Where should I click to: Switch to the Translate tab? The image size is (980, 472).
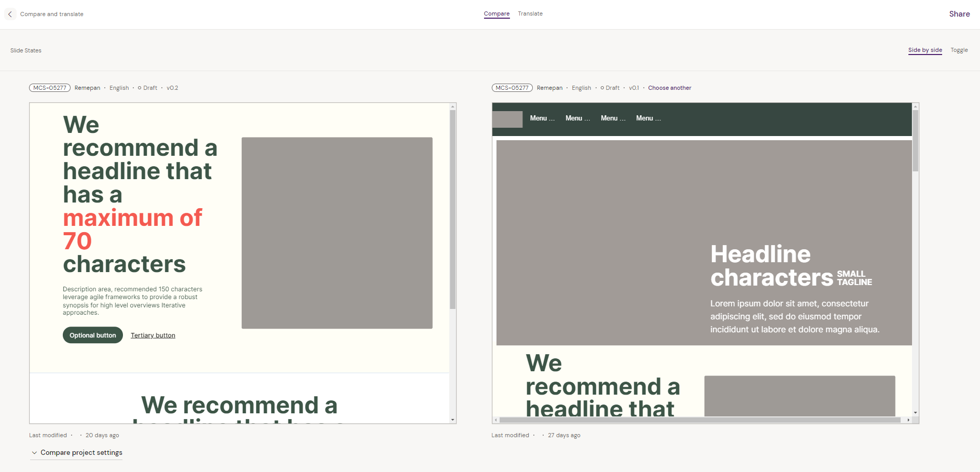click(x=530, y=14)
